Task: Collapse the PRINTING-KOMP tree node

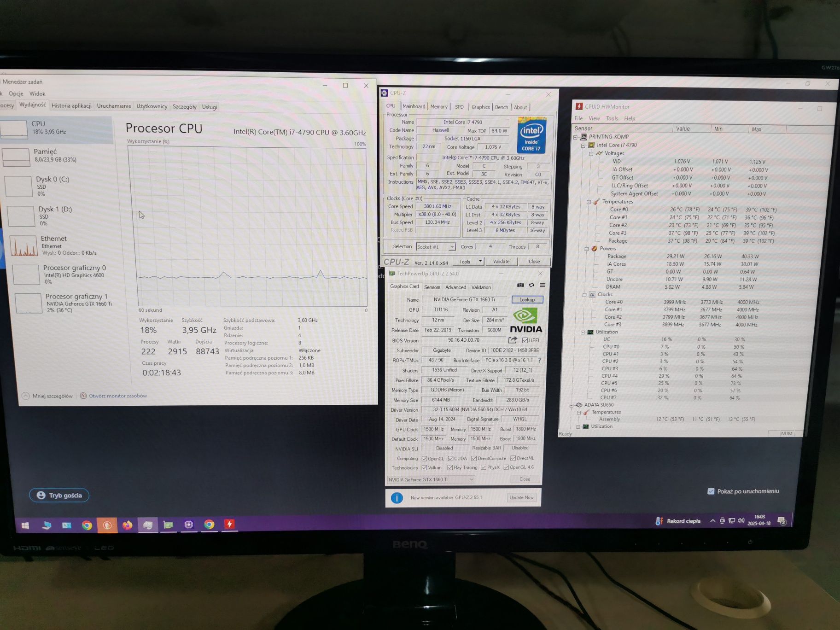Action: [x=575, y=137]
